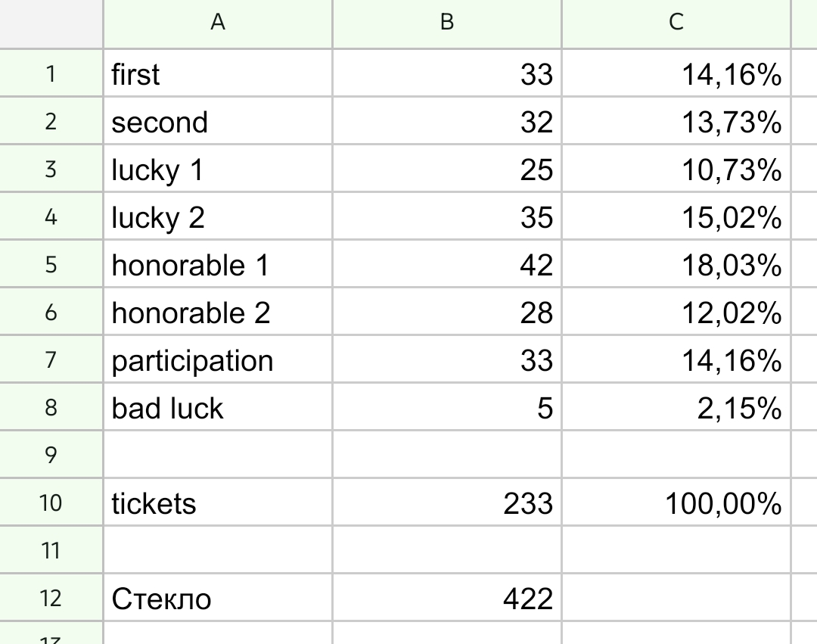Select column C header

click(676, 23)
